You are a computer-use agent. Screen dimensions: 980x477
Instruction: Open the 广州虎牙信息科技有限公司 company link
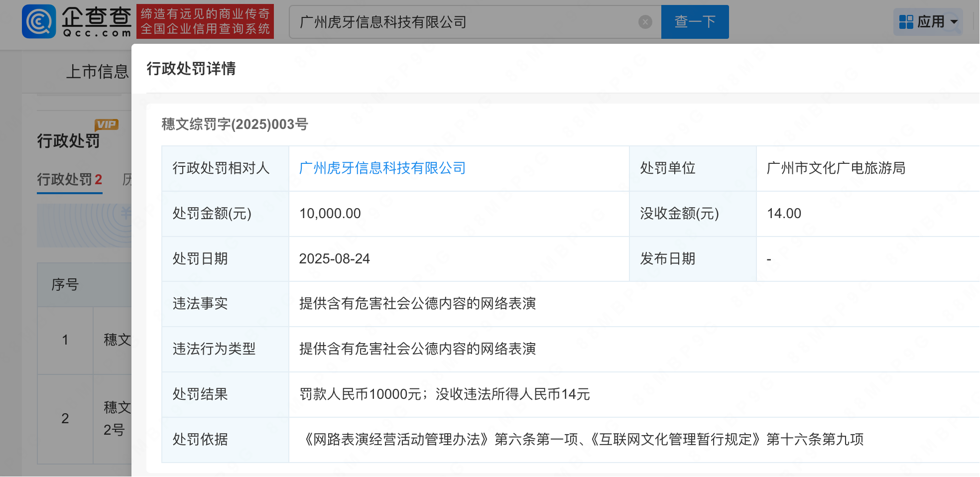[x=382, y=168]
